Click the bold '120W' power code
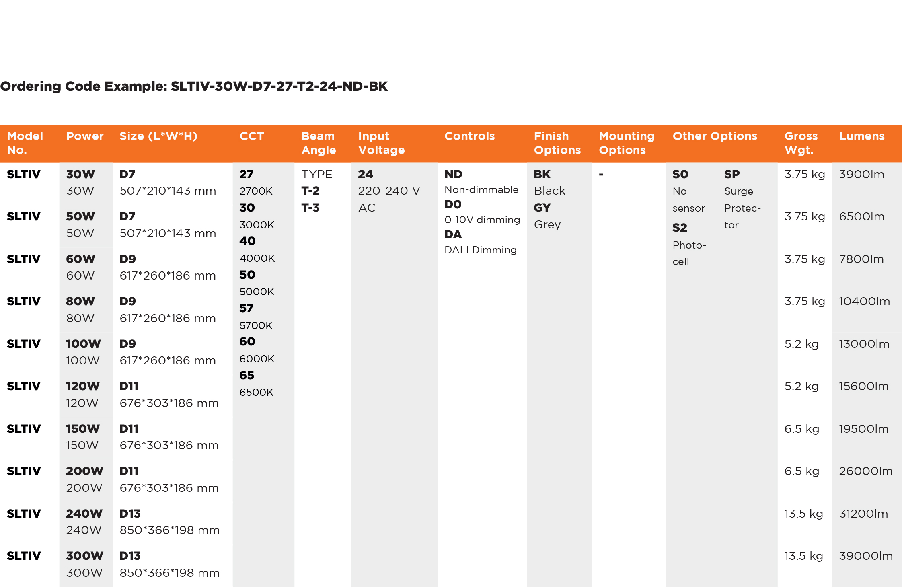 click(x=82, y=386)
